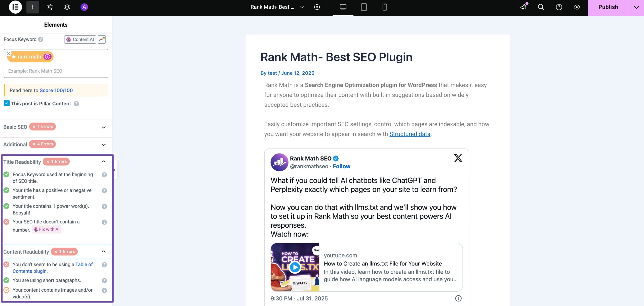This screenshot has height=306, width=644.
Task: Expand the Basic SEO section
Action: point(103,127)
